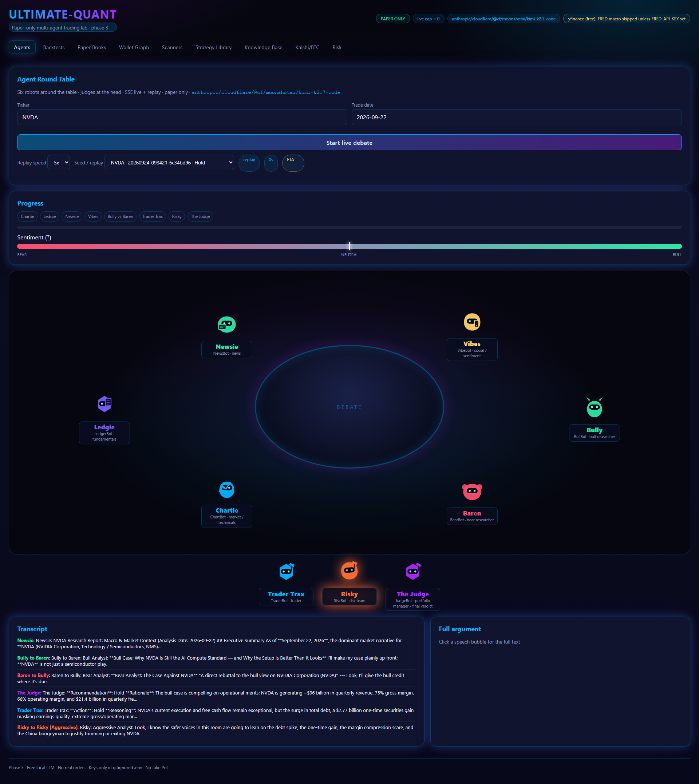Click the Risky orange robot icon
Screen dimensions: 699x784
click(x=349, y=570)
